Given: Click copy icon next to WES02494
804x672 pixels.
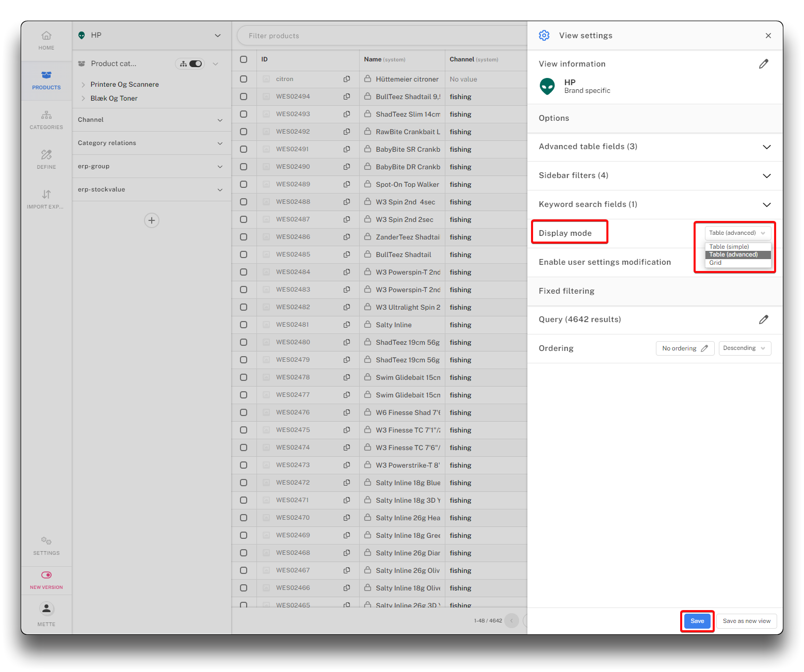Looking at the screenshot, I should (x=347, y=97).
